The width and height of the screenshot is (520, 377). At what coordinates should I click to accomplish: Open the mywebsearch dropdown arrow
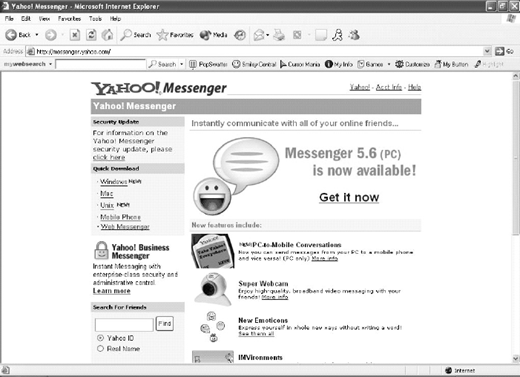pyautogui.click(x=50, y=64)
